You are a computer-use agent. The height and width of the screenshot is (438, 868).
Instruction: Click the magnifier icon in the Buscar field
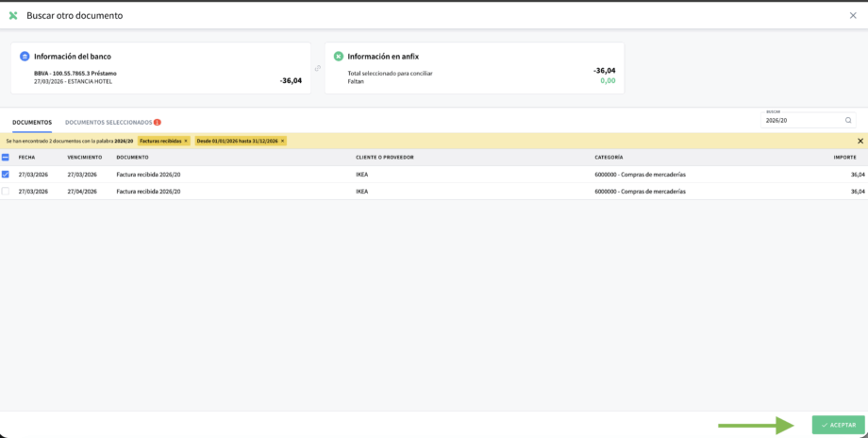[847, 121]
